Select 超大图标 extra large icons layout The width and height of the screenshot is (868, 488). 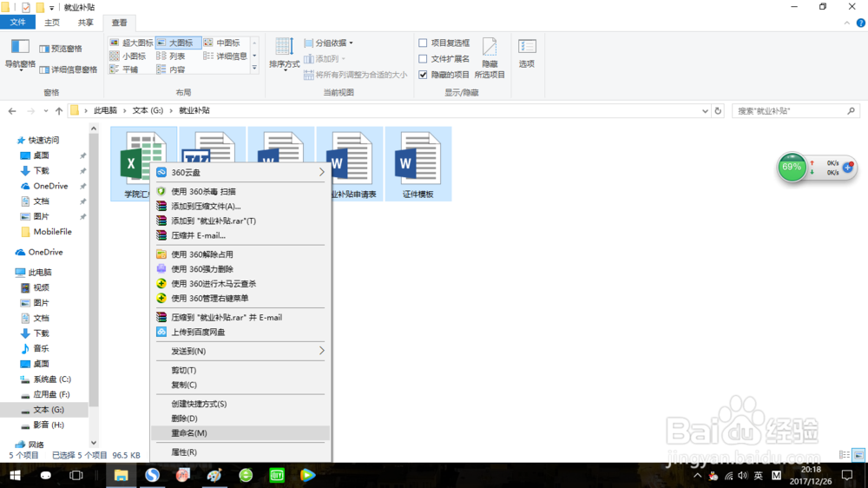click(x=131, y=43)
